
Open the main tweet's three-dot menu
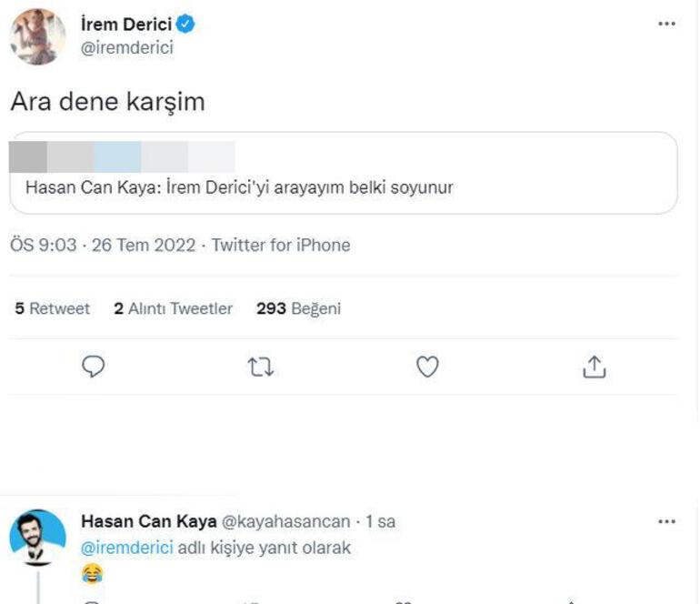tap(666, 24)
